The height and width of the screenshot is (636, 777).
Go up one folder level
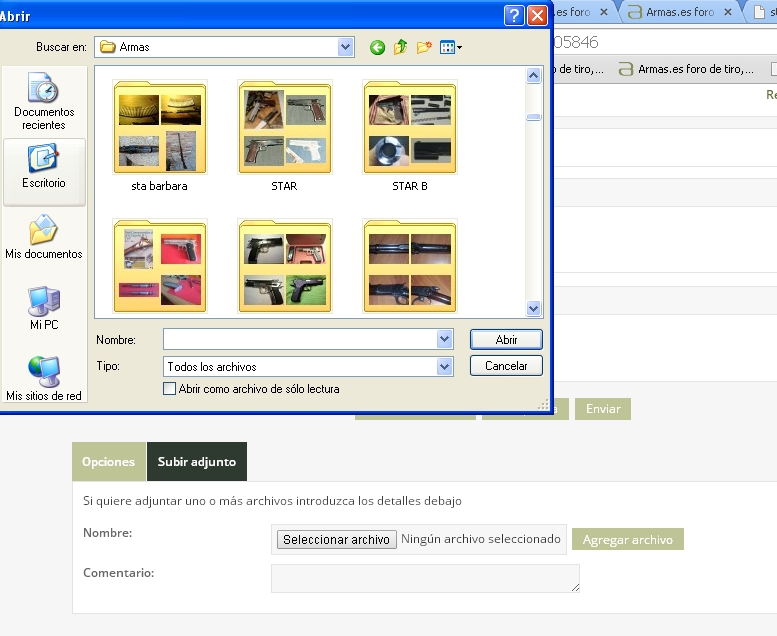pos(401,47)
